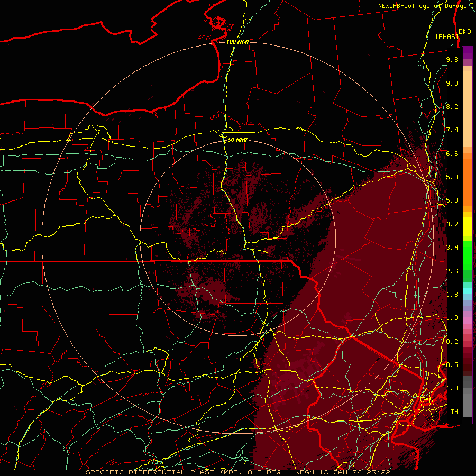476x476 pixels.
Task: Click the "SPECIFIC DIFFERENTIAL PHASE (KDP)" caption text
Action: (166, 472)
